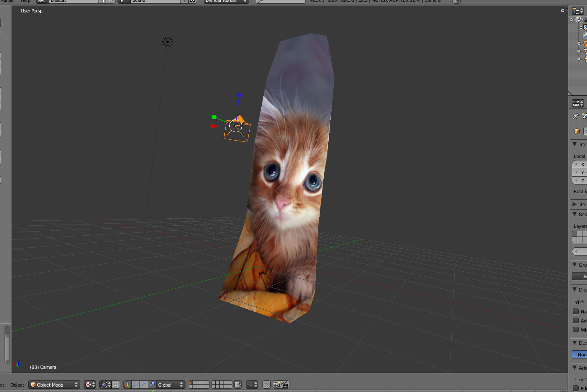The image size is (587, 392).
Task: Enable the Axis display checkbox
Action: (576, 320)
